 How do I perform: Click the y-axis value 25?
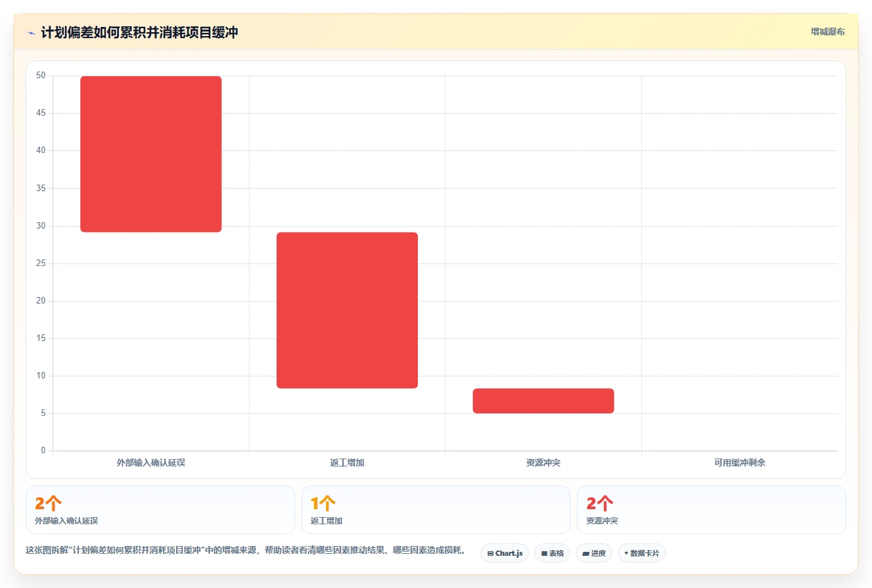click(x=41, y=263)
